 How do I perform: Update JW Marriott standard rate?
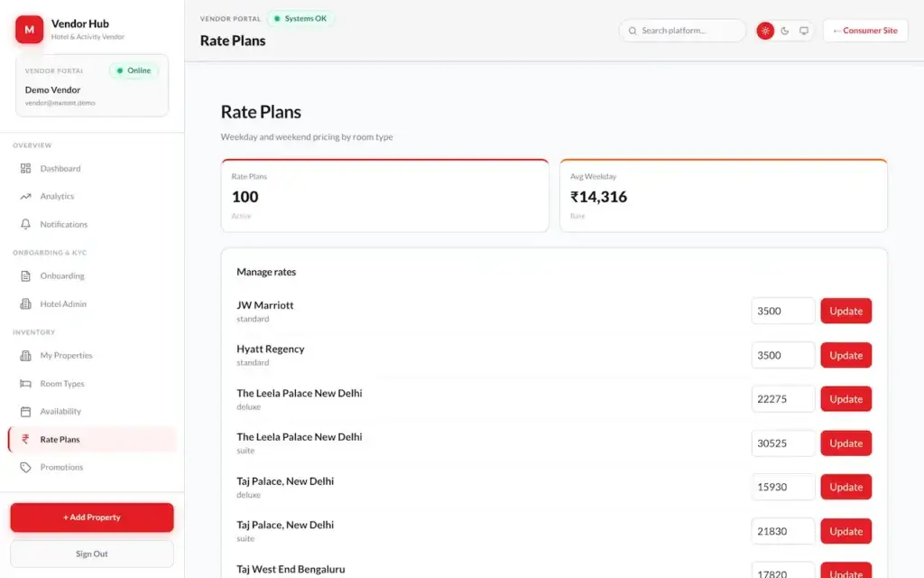coord(845,311)
